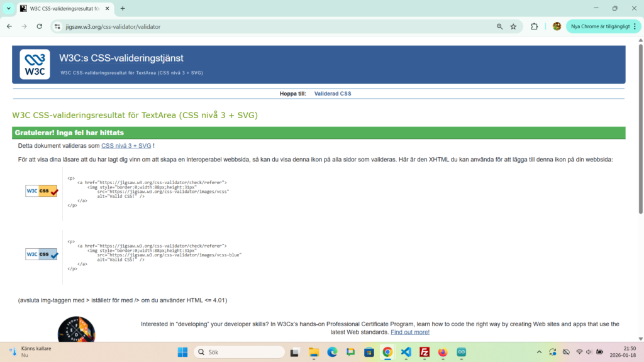Open a new browser tab
644x362 pixels.
(x=123, y=8)
